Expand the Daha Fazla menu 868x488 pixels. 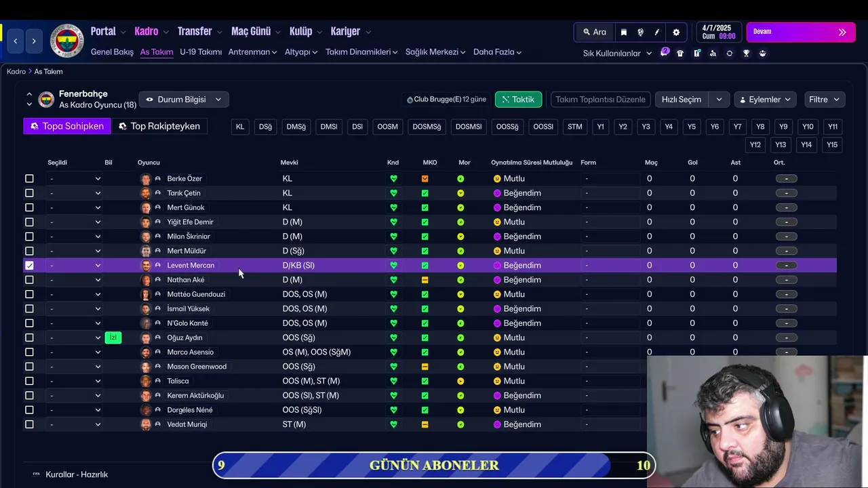[497, 52]
